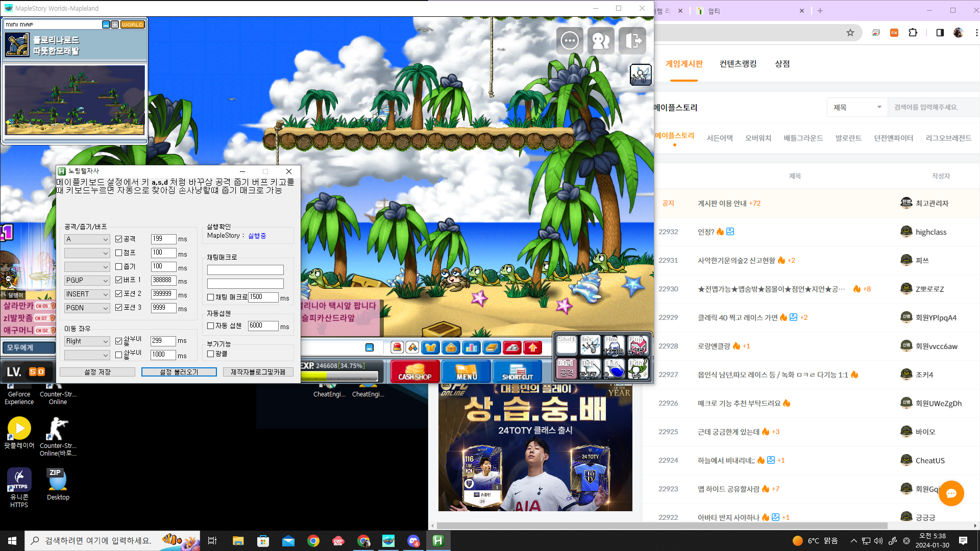Click the first chat macro text field
This screenshot has width=980, height=551.
coord(245,270)
